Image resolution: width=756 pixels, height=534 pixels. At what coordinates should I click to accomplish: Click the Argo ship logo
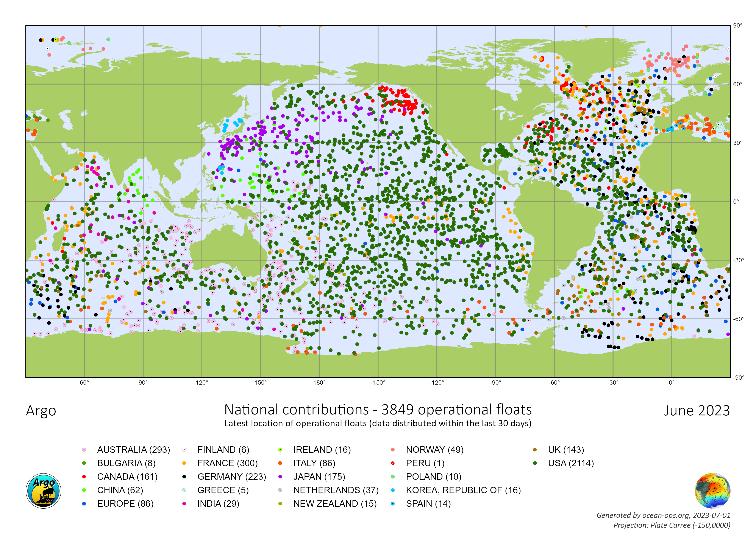(x=43, y=491)
